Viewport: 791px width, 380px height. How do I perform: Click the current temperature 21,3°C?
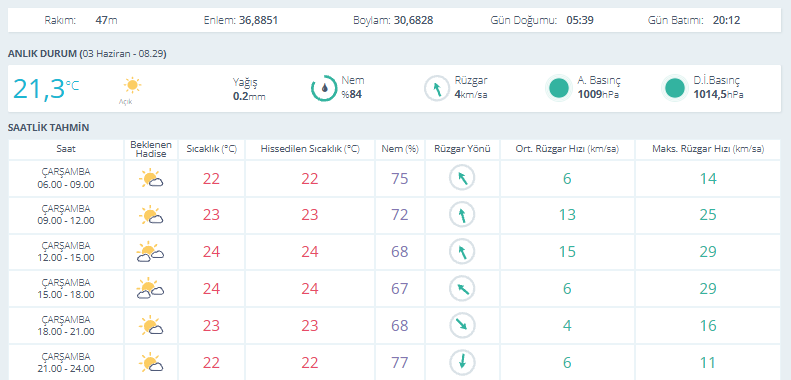coord(46,88)
